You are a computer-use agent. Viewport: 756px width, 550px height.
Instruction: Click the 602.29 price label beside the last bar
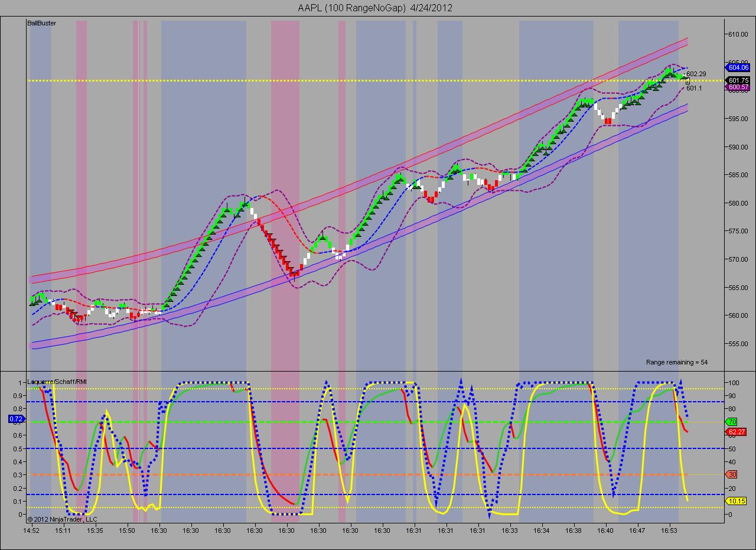click(x=698, y=74)
